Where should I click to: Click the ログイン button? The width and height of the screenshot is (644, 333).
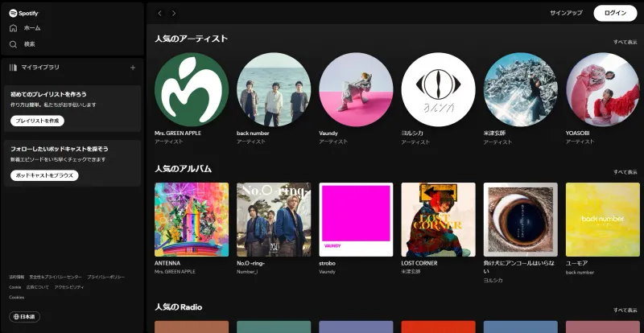pyautogui.click(x=615, y=13)
